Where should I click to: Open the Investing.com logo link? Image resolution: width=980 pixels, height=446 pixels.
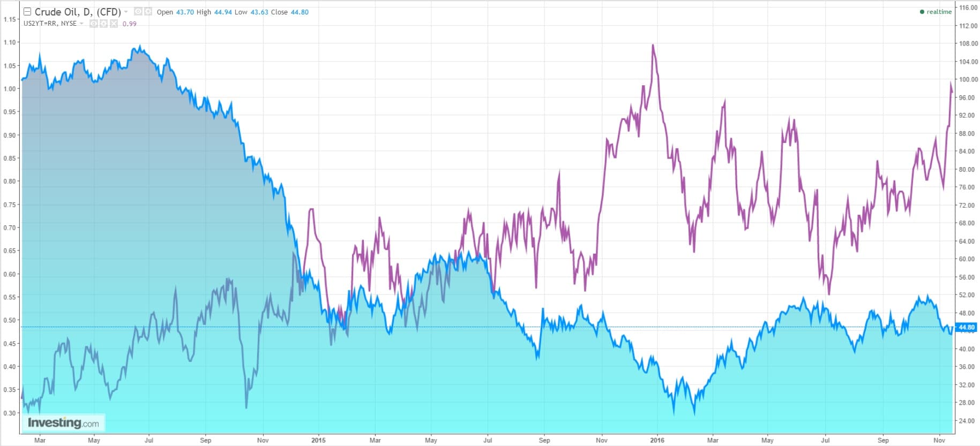[x=63, y=423]
